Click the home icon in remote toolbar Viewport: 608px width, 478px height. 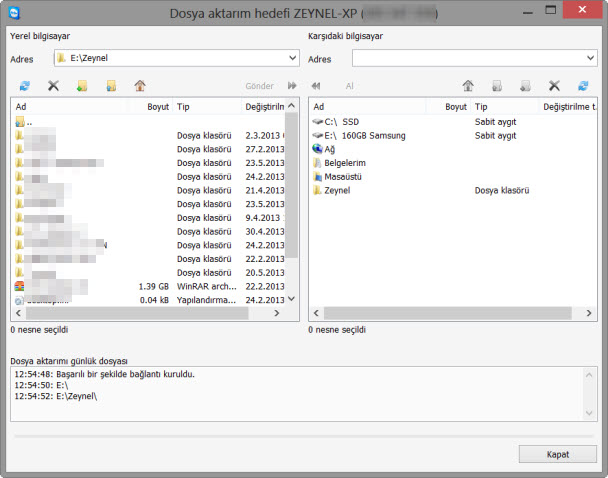(x=467, y=86)
